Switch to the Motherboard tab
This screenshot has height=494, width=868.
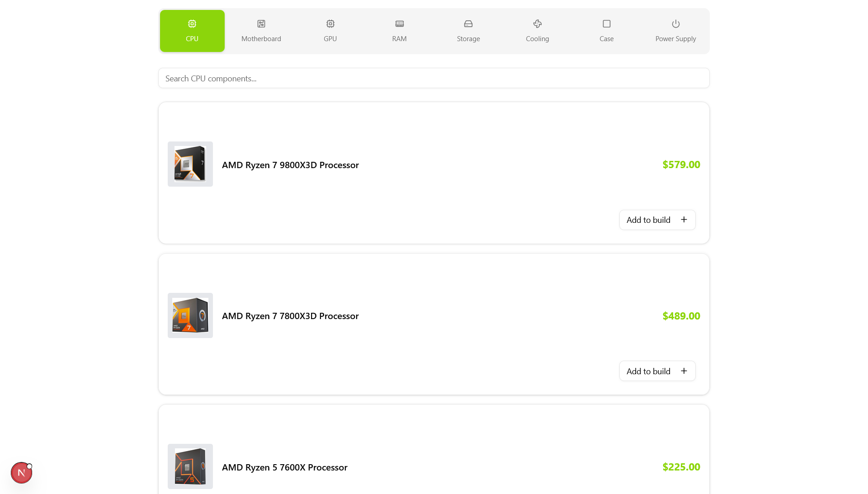tap(261, 31)
